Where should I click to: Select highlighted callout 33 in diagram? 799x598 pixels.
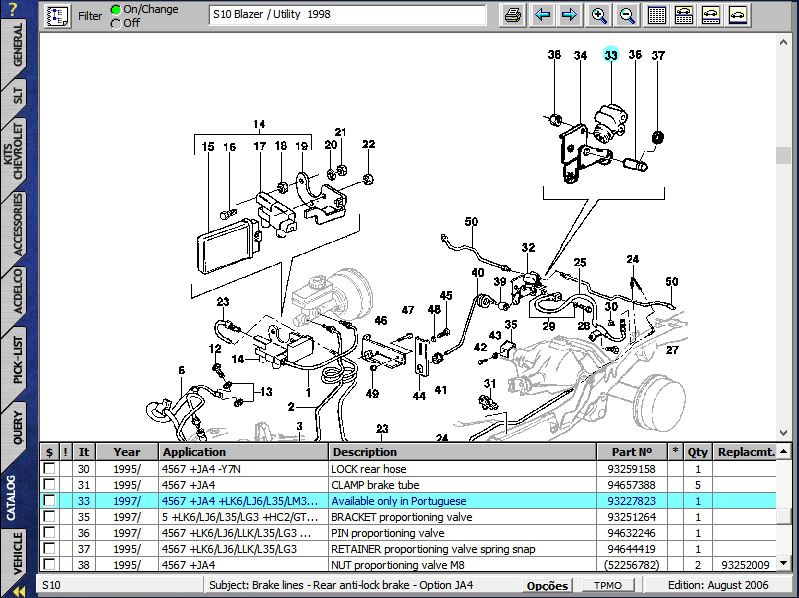610,55
